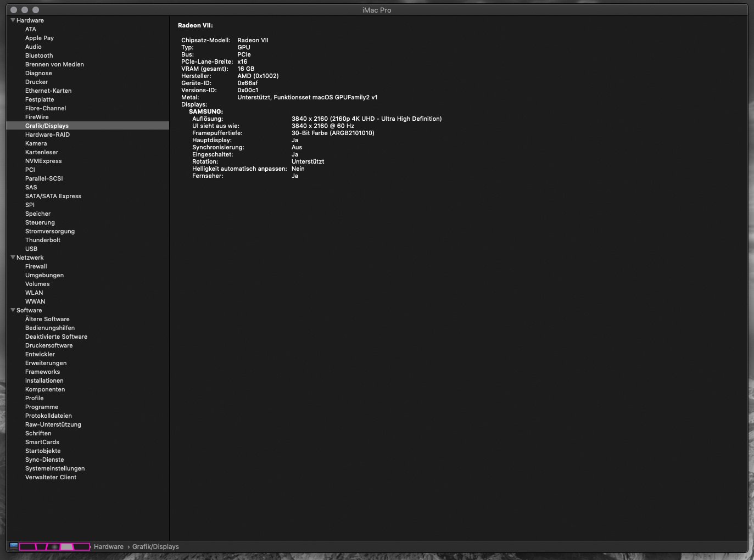Collapse the Software section triangle
The height and width of the screenshot is (560, 754).
pyautogui.click(x=13, y=310)
